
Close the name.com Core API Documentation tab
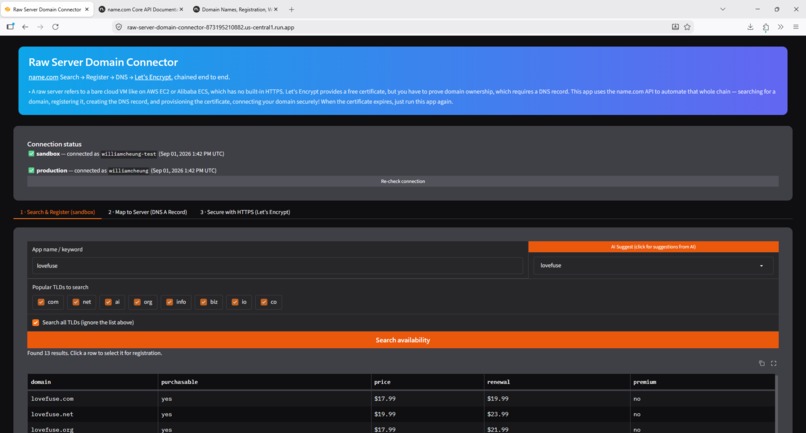click(181, 9)
